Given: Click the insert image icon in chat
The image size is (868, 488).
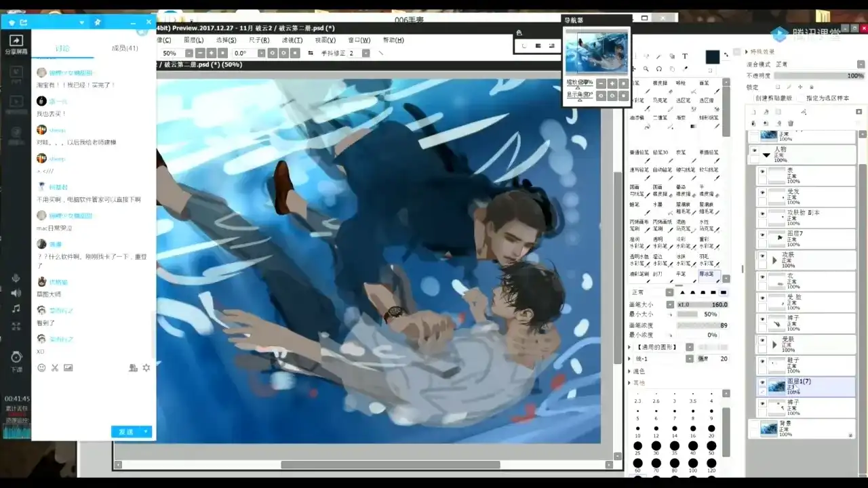Looking at the screenshot, I should [x=68, y=367].
